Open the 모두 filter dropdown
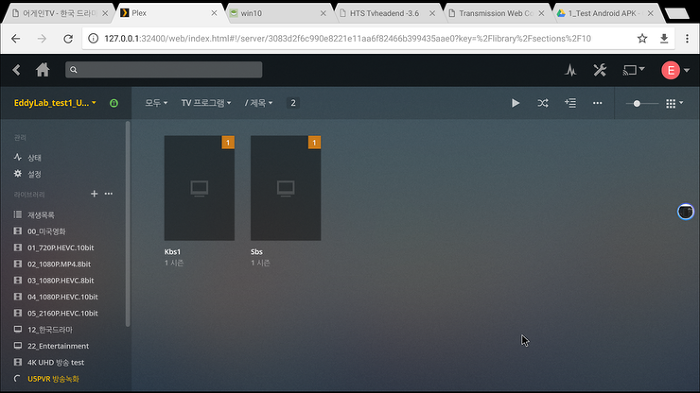The height and width of the screenshot is (393, 700). [x=156, y=103]
